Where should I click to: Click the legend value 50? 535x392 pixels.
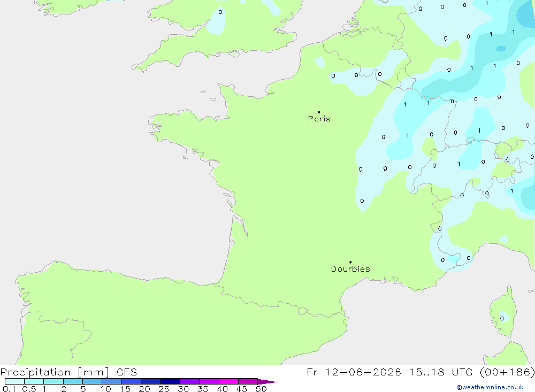(262, 389)
